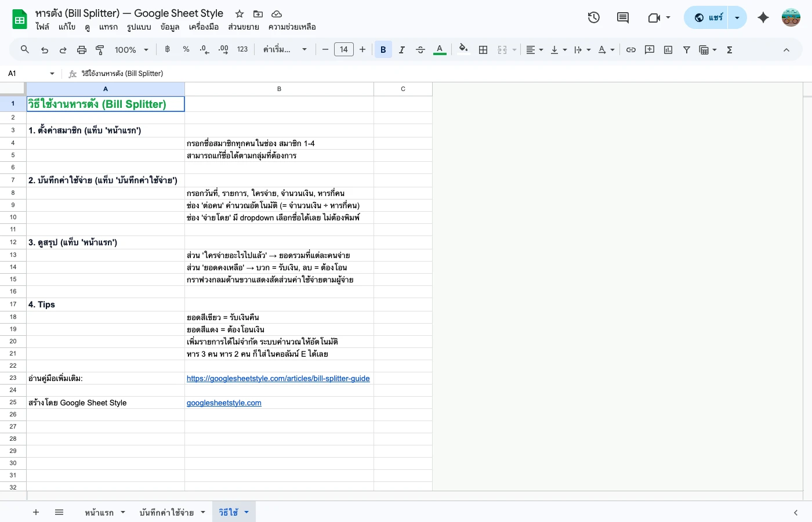
Task: Pick a text color
Action: coord(440,49)
